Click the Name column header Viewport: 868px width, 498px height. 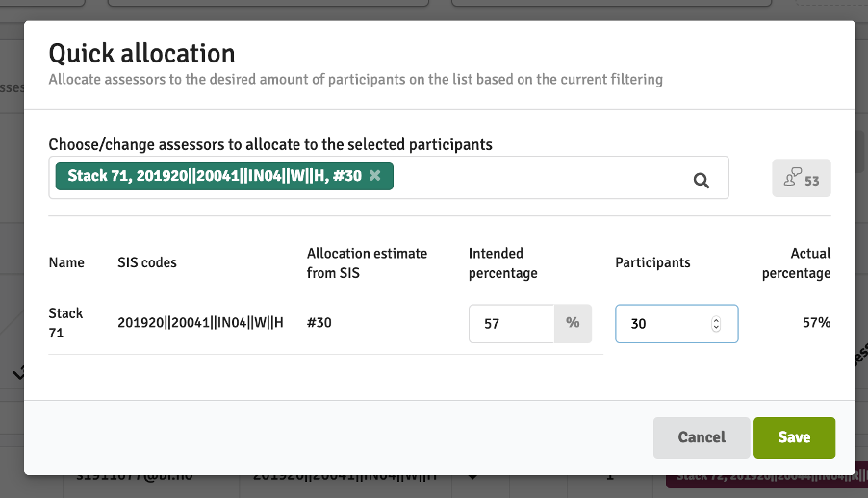click(x=66, y=262)
